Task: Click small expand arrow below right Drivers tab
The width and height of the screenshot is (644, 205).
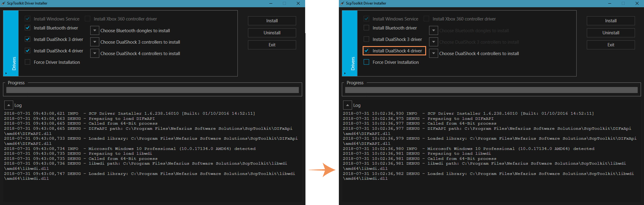Action: (x=345, y=73)
